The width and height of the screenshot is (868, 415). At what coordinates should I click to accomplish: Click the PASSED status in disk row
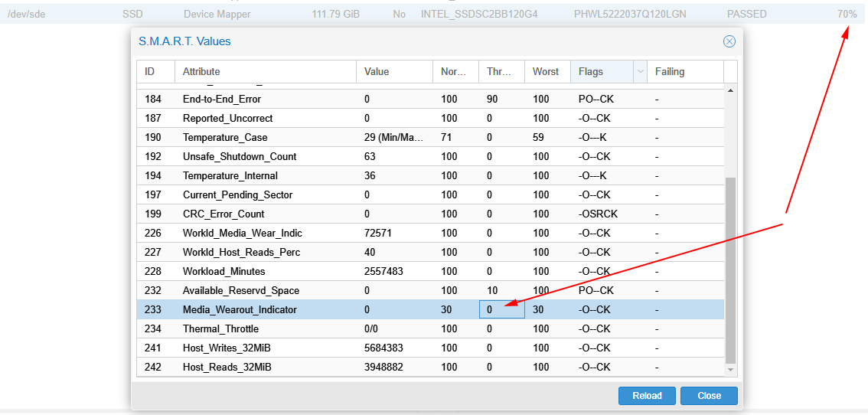[x=747, y=15]
